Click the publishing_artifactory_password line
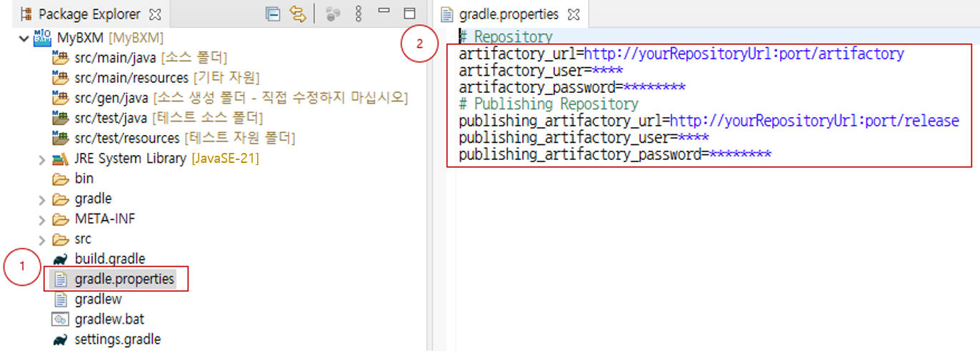This screenshot has width=980, height=353. [x=615, y=154]
